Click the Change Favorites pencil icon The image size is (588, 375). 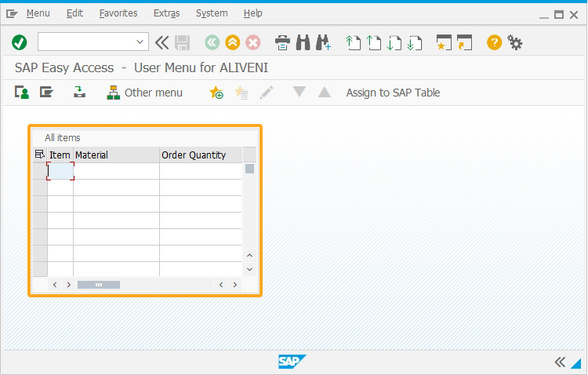click(x=267, y=93)
